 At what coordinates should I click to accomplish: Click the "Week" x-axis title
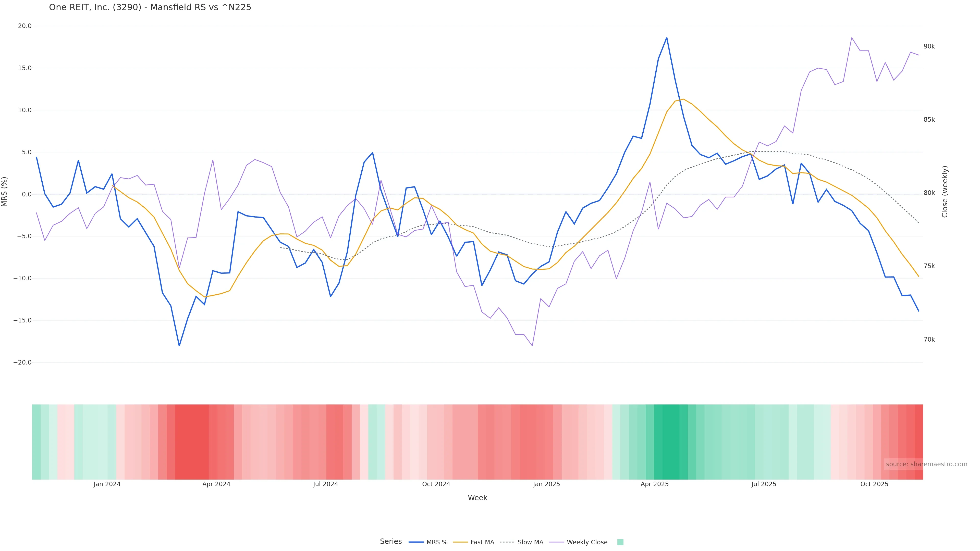(477, 498)
